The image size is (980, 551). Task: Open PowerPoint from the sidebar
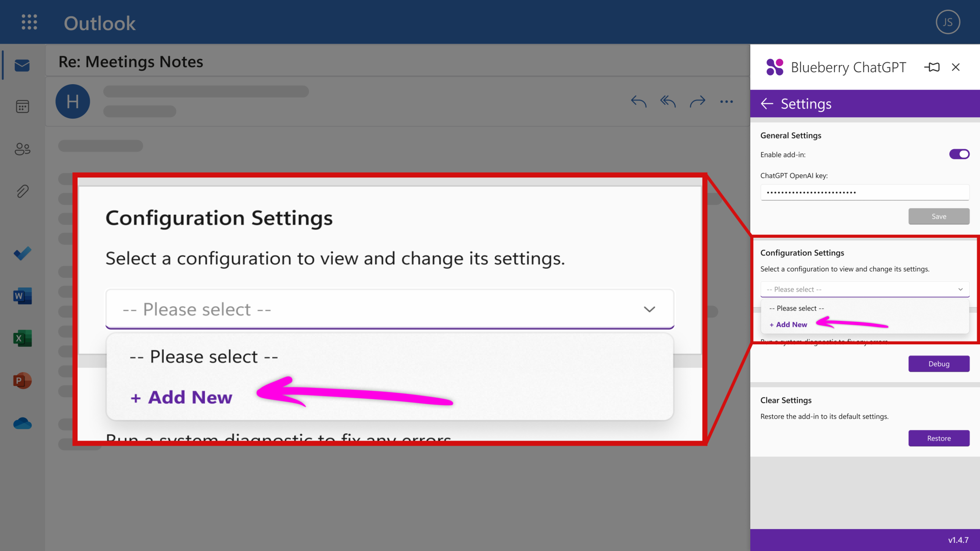pyautogui.click(x=22, y=380)
